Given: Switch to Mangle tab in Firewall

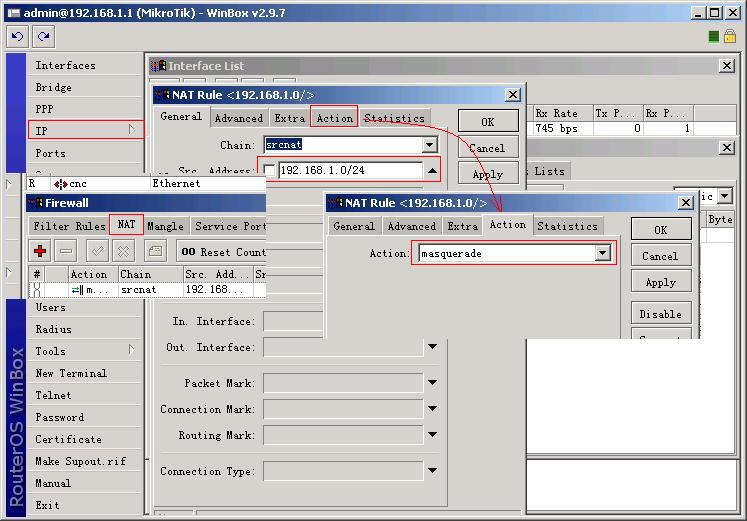Looking at the screenshot, I should pos(165,226).
